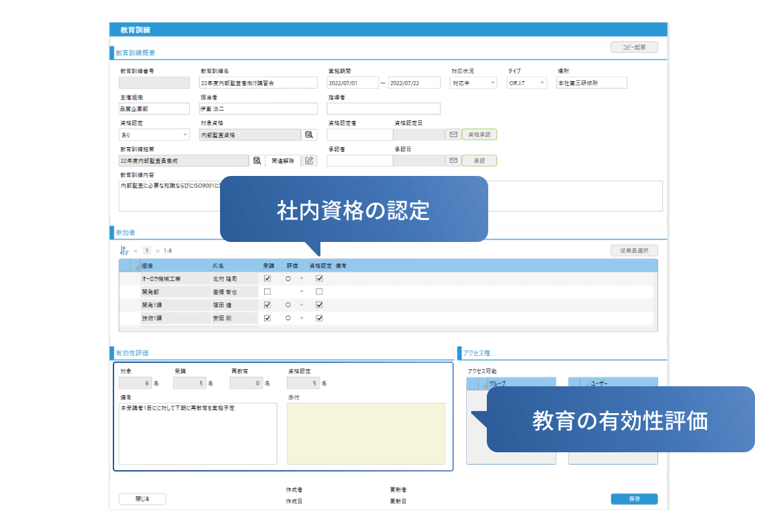Go to next page of participants list
777x532 pixels.
pos(157,251)
